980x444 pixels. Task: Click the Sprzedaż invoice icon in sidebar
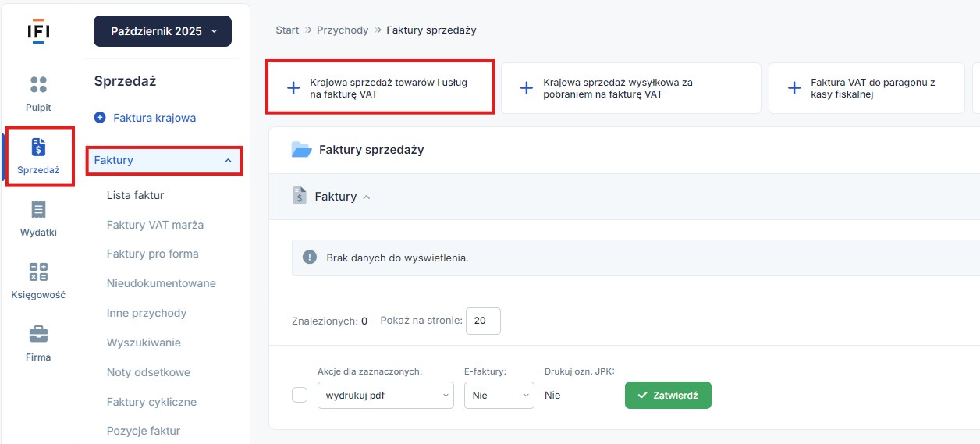coord(38,147)
